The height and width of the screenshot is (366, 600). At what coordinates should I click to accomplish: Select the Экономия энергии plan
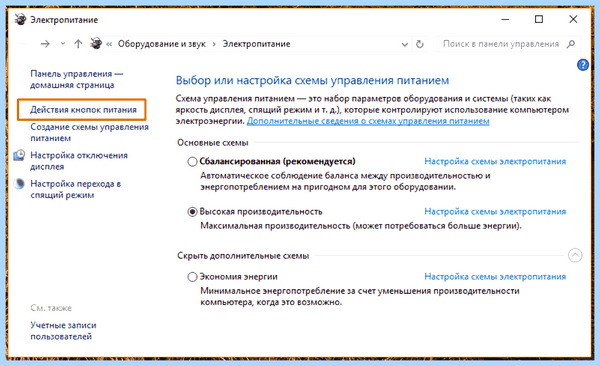[x=192, y=277]
